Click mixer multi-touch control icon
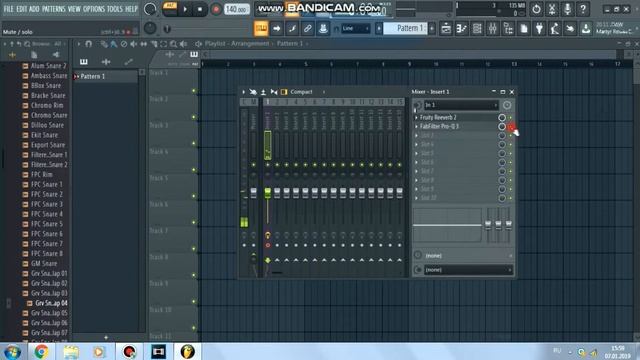640x360 pixels. [x=253, y=92]
